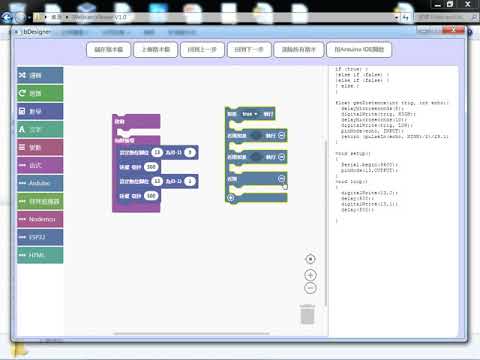Screen dimensions: 480x360
Task: Click pin value 13 in first digital write block
Action: [x=157, y=152]
